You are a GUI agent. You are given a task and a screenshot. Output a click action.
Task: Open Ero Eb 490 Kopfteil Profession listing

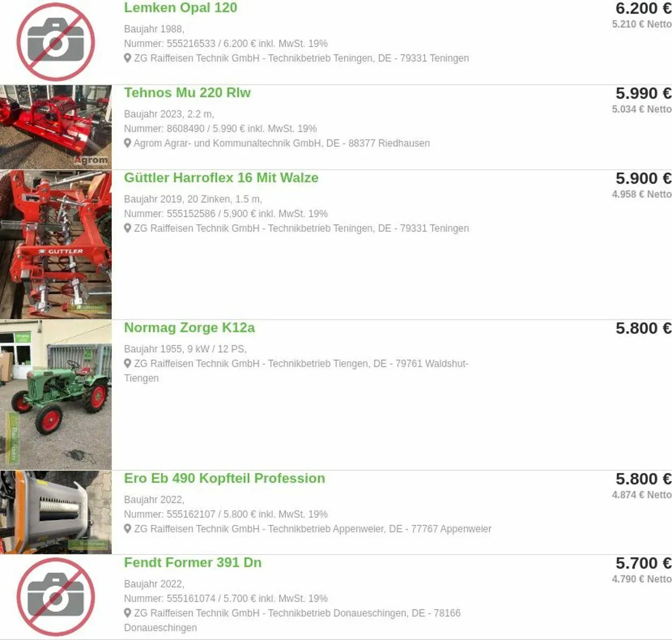click(x=224, y=478)
